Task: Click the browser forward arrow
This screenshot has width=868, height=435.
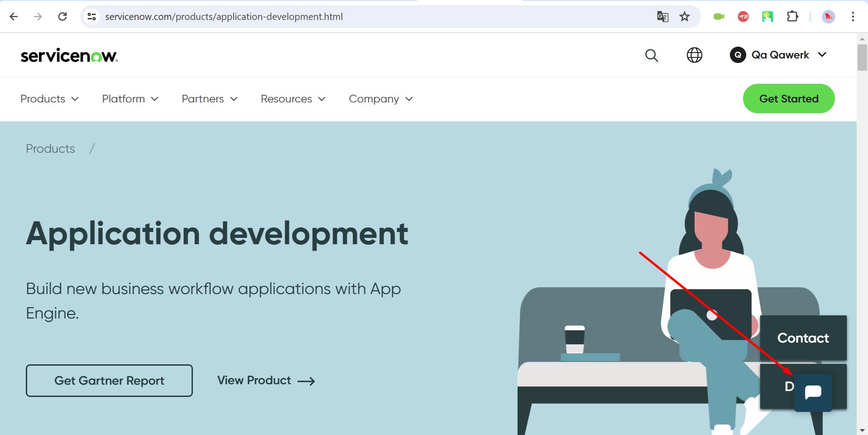Action: click(38, 17)
